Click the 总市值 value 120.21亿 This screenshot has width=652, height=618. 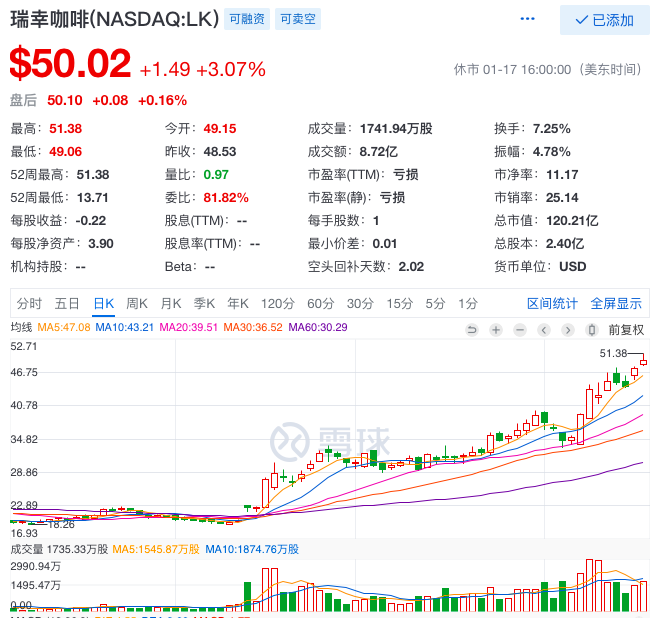click(572, 220)
